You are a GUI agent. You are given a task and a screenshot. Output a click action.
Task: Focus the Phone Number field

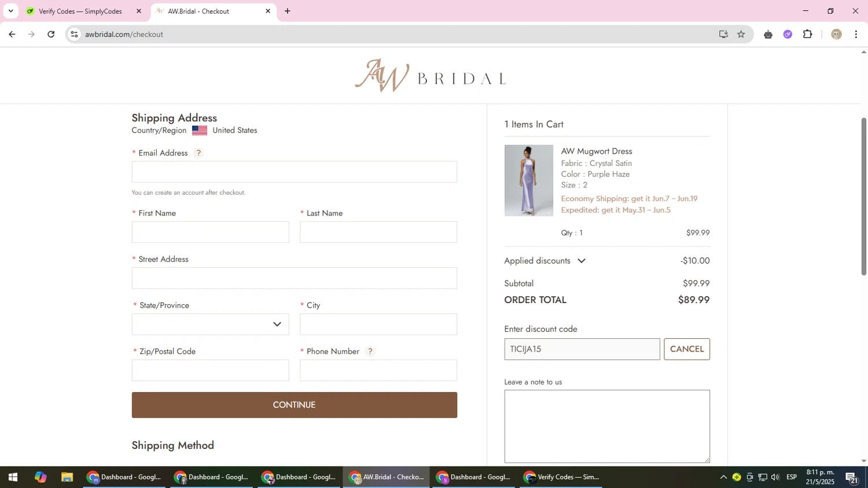[x=378, y=371]
